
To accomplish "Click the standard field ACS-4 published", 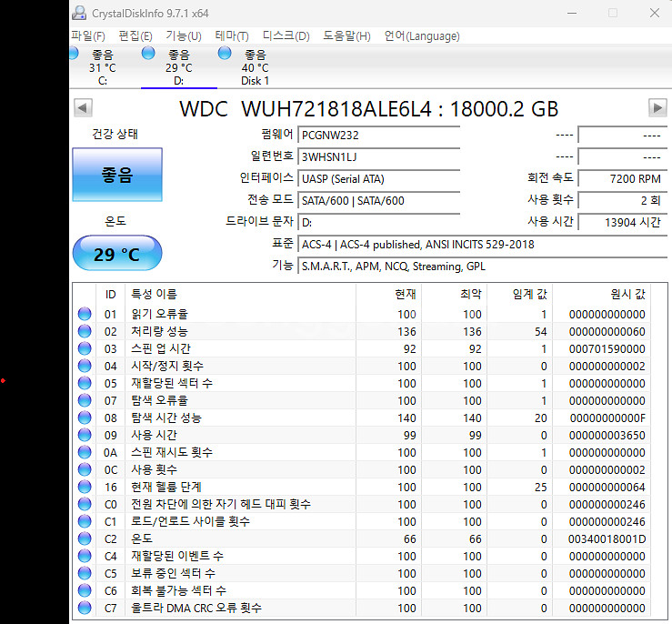I will click(482, 245).
